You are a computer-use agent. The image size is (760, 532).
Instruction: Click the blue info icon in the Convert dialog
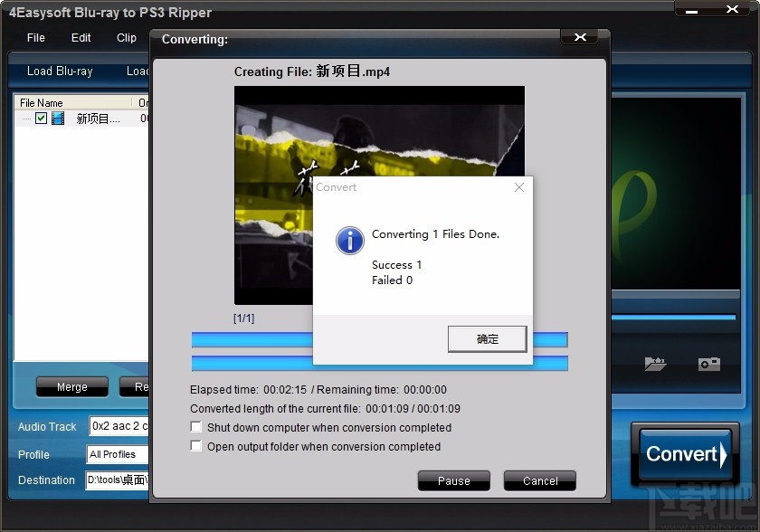tap(349, 241)
